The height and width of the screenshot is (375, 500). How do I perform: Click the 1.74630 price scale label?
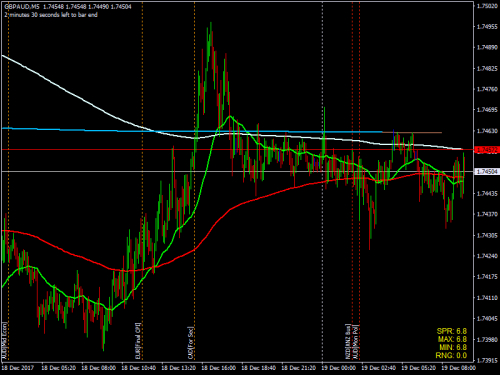click(x=487, y=131)
